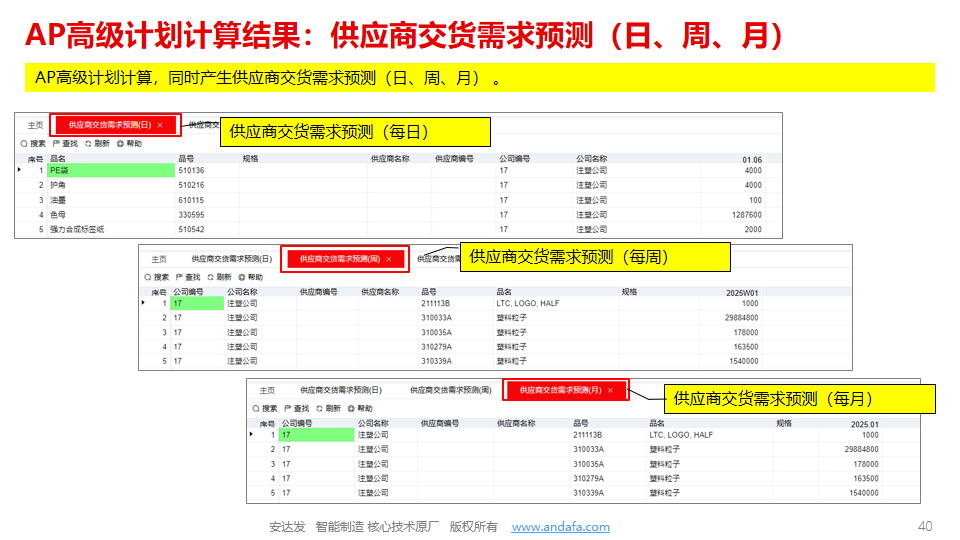Close the 供应商交货需求预测(日) tab via its X

tap(160, 125)
